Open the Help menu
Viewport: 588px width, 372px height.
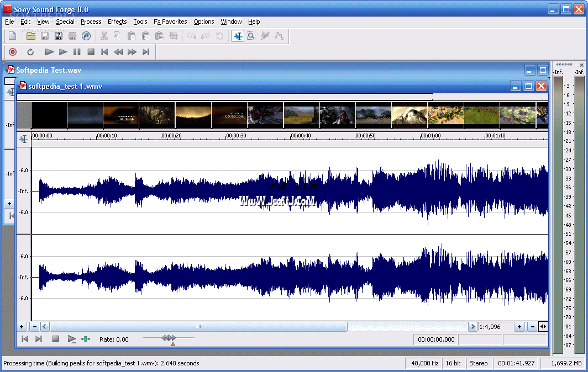click(x=254, y=22)
